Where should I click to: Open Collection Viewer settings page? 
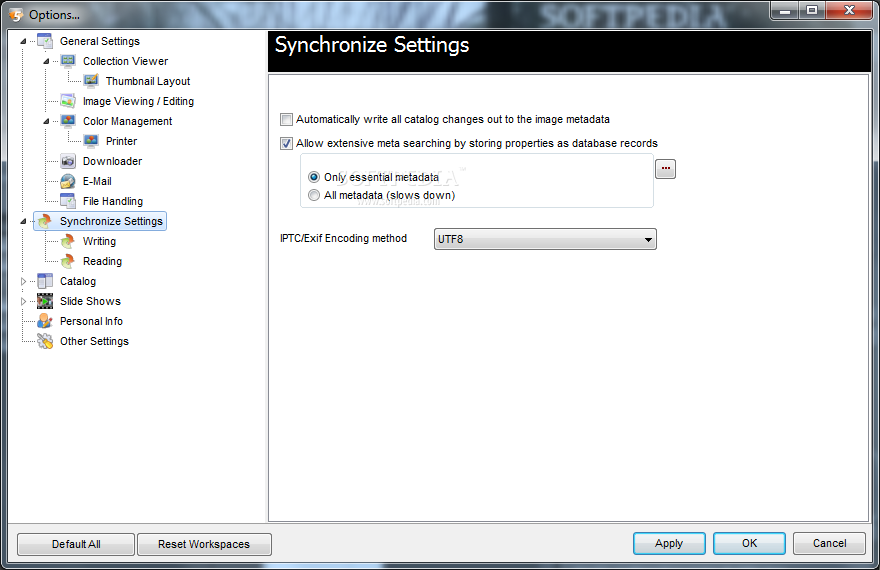pyautogui.click(x=125, y=61)
